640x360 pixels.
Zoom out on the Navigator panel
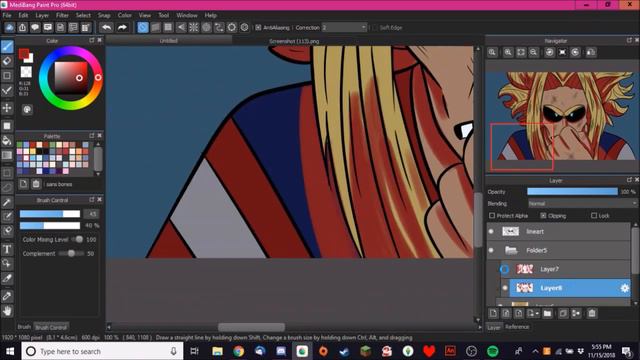[x=533, y=52]
